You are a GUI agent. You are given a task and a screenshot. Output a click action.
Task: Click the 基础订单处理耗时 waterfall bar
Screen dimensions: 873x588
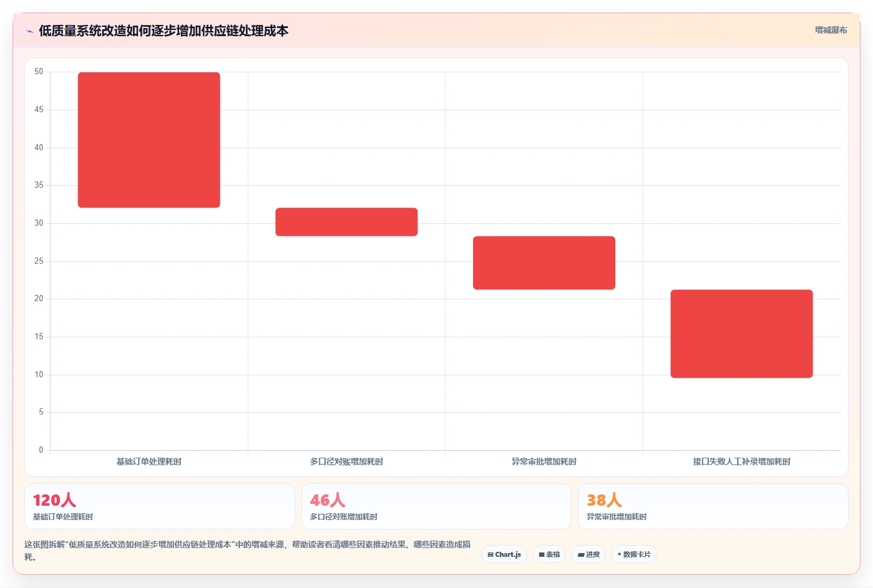149,140
